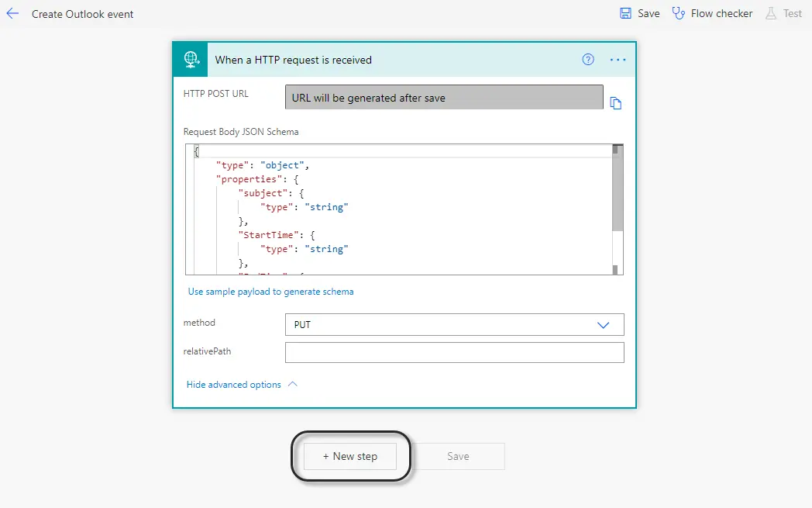Click the method dropdown chevron arrow

(x=603, y=325)
